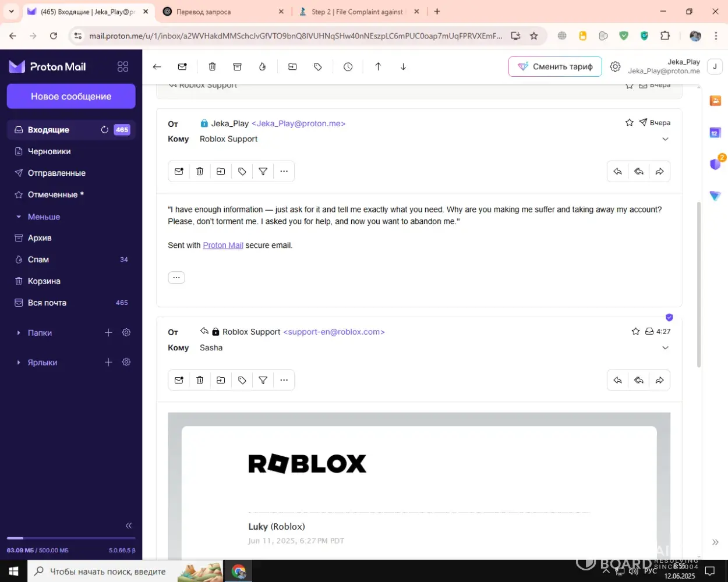This screenshot has height=582, width=728.
Task: Star the Jeka_Play message from yesterday
Action: 629,123
